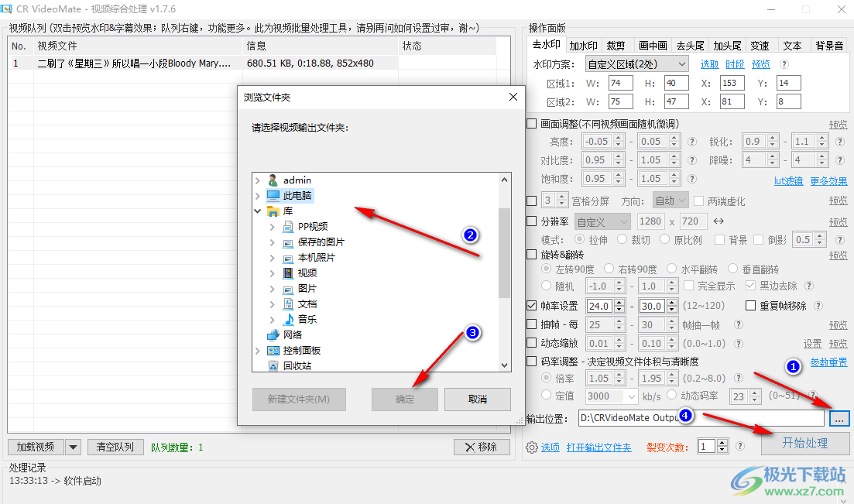Click the help icon beside 重复帧移除

coord(818,306)
